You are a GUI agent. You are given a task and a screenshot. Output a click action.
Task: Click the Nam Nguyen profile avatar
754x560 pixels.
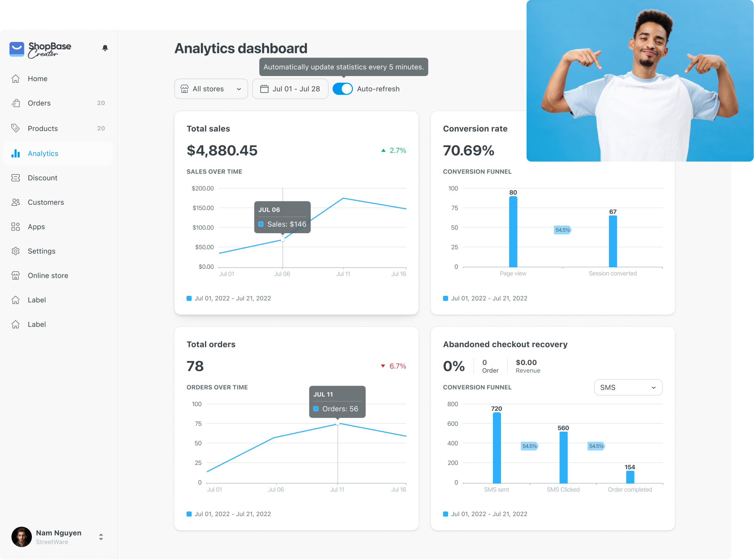click(22, 537)
